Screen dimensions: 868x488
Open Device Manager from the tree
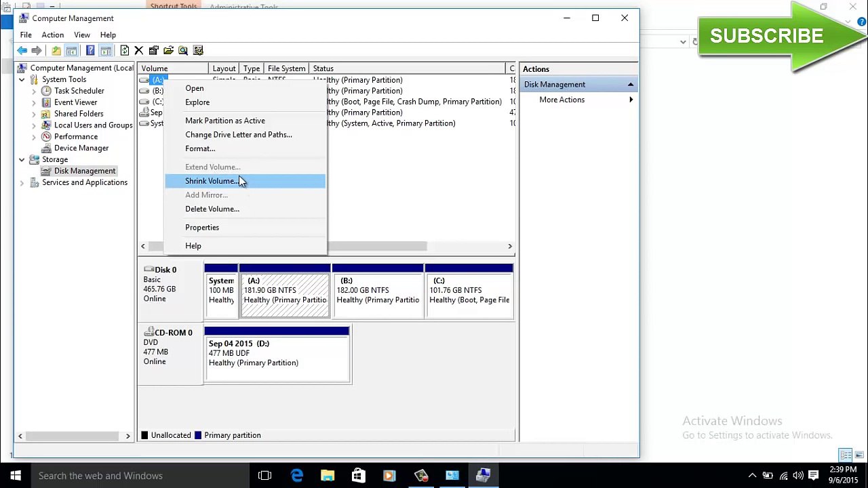(81, 148)
